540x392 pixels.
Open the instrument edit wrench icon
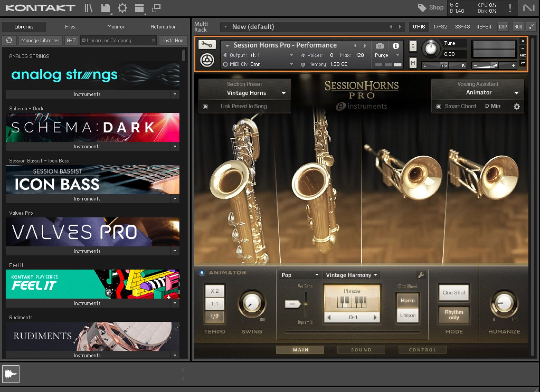207,44
